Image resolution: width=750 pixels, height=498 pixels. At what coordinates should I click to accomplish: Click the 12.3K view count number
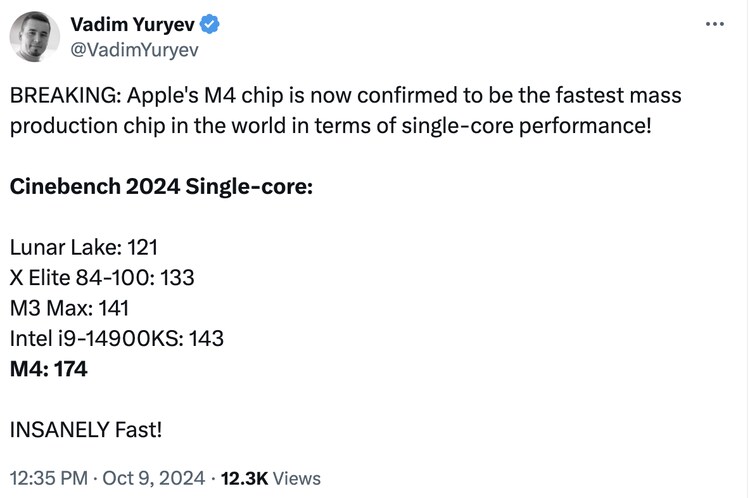click(x=244, y=477)
